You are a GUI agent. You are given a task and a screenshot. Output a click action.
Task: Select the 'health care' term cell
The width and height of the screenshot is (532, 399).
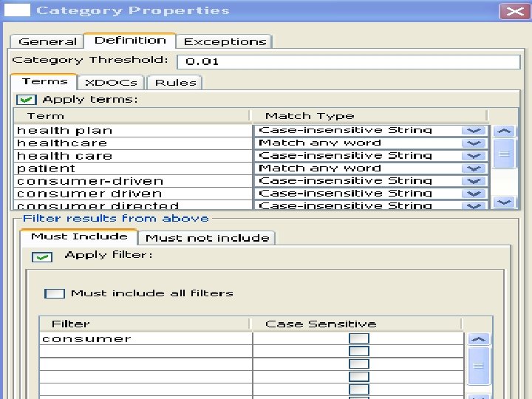coord(133,156)
